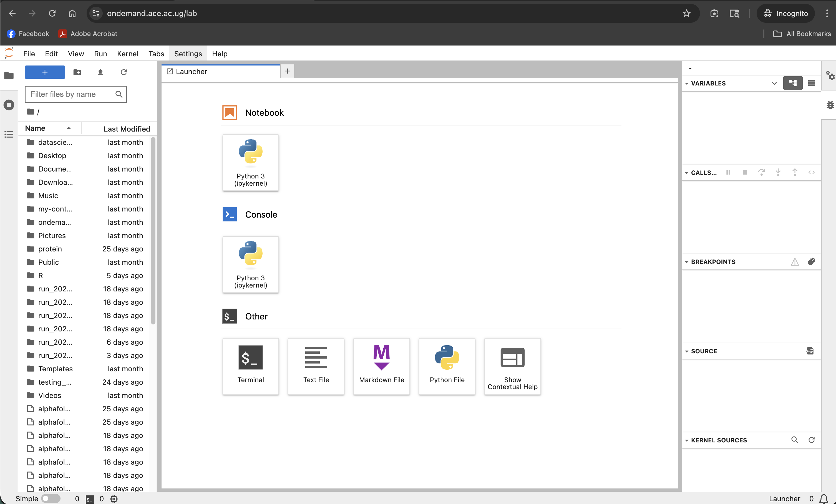Create a Markdown File from the Launcher
Viewport: 836px width, 504px height.
point(381,366)
